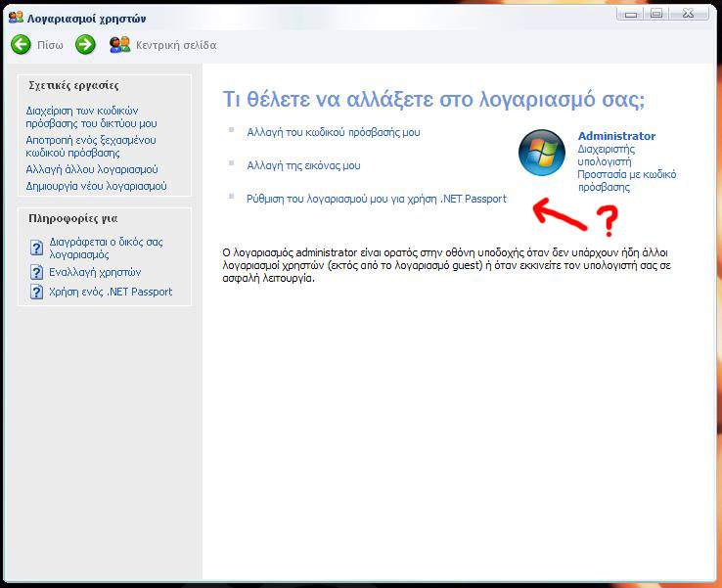Click the Λογαριασμοί χρηστών title bar icon
722x588 pixels.
click(x=16, y=18)
